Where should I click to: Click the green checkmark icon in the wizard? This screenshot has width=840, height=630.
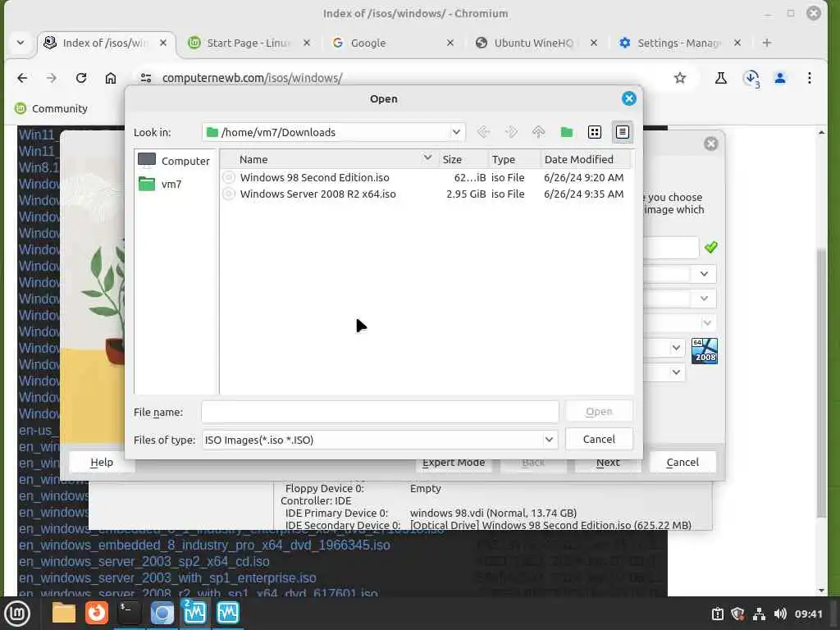pyautogui.click(x=711, y=247)
